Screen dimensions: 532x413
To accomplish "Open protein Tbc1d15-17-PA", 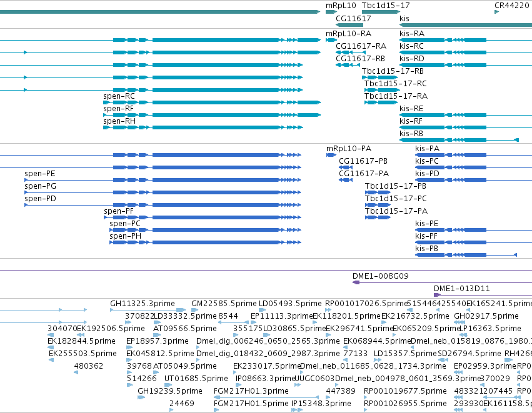I will [x=396, y=212].
